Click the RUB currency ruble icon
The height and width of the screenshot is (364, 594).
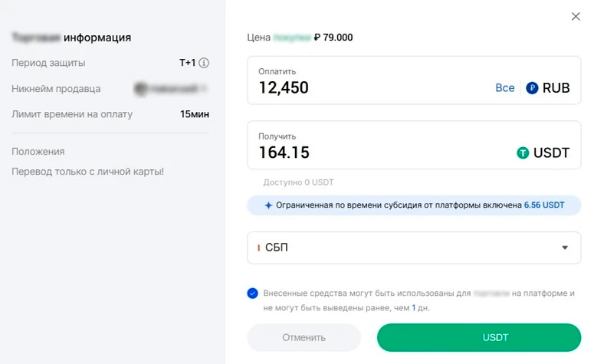(x=533, y=88)
